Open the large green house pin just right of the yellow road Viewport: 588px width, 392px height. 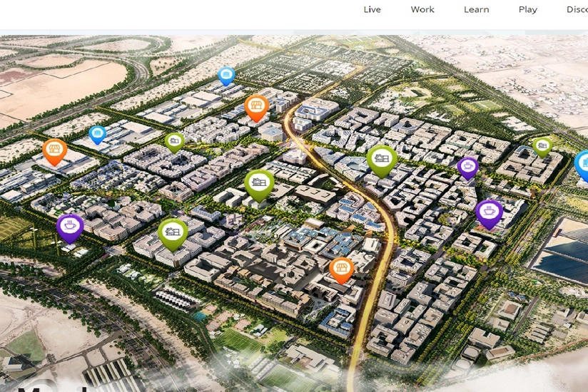point(382,161)
